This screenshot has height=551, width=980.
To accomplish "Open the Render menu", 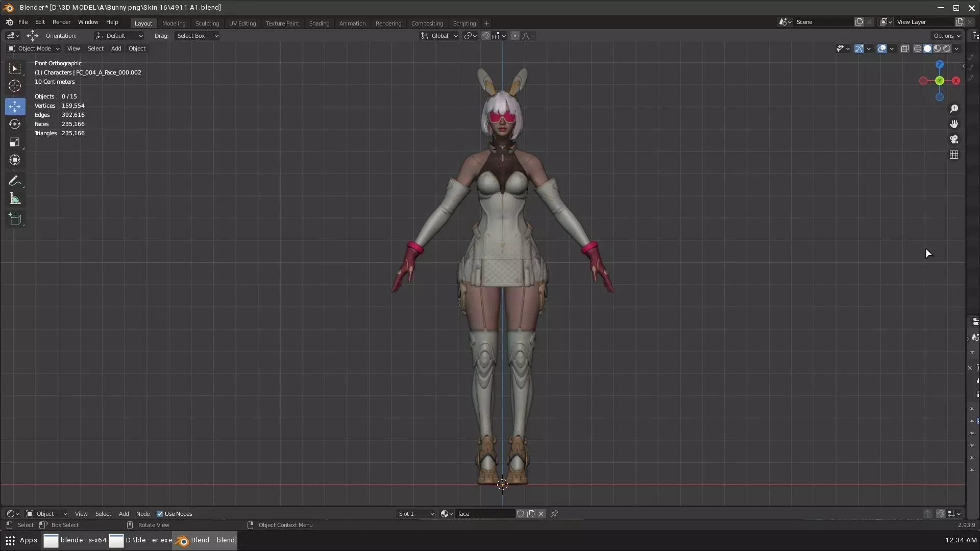I will [x=61, y=22].
